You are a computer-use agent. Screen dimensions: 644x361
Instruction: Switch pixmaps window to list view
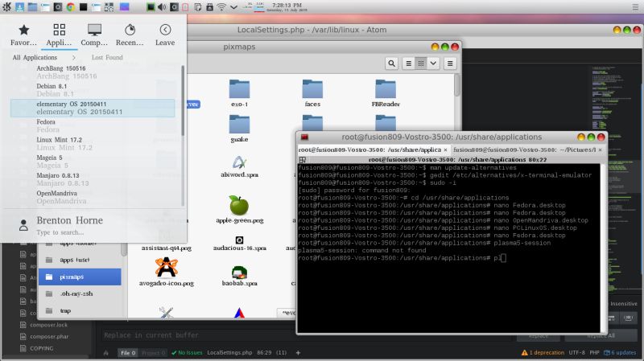409,64
